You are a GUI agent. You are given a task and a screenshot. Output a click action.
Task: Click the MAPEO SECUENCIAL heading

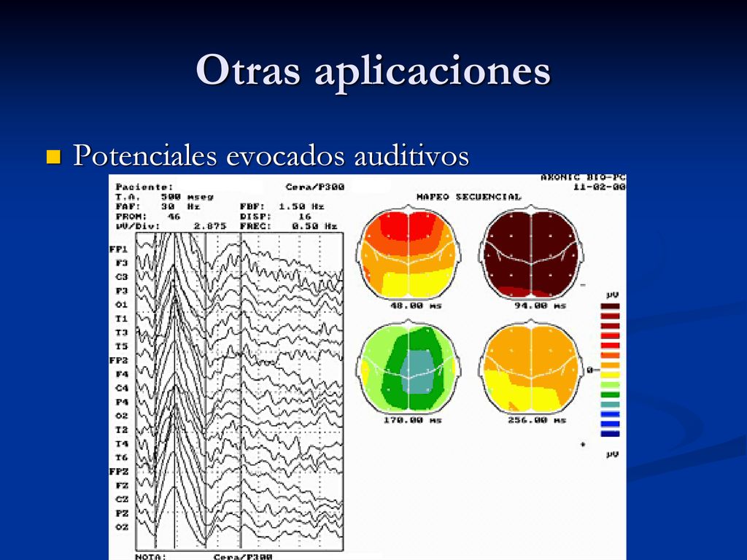click(469, 197)
